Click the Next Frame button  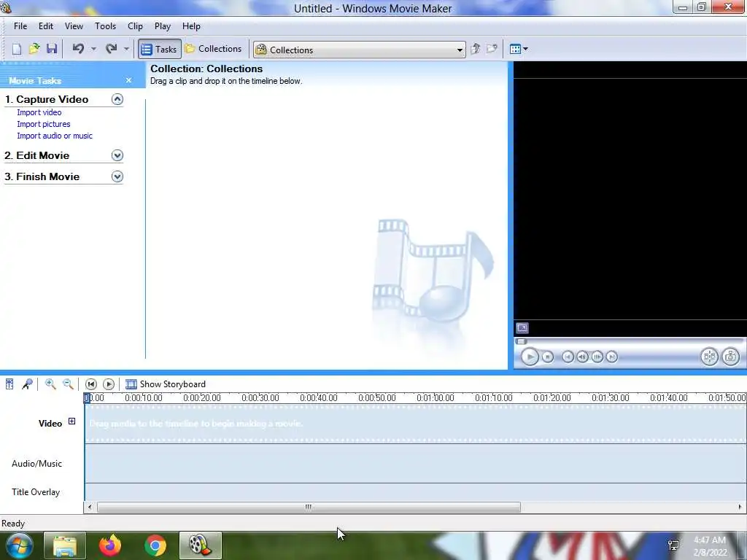click(x=597, y=357)
